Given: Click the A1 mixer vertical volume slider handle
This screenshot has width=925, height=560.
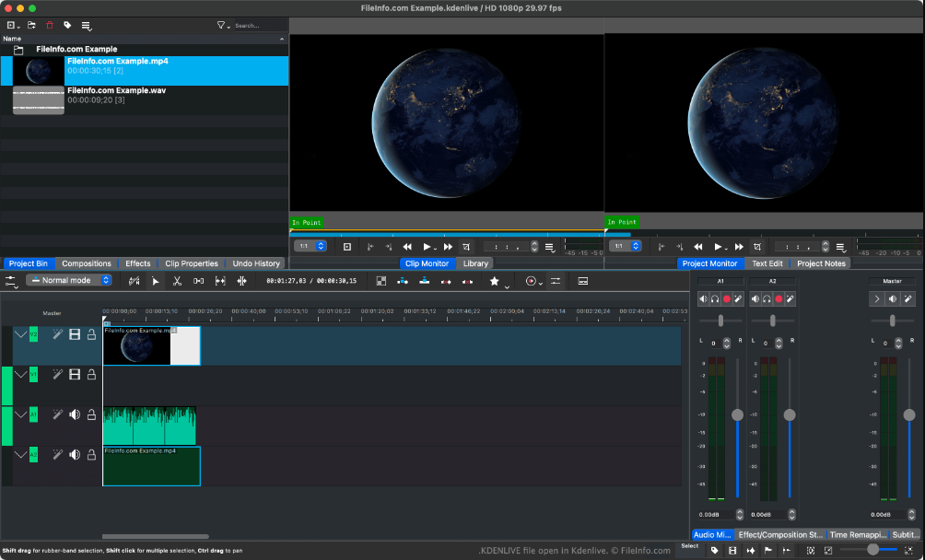Looking at the screenshot, I should pos(737,415).
